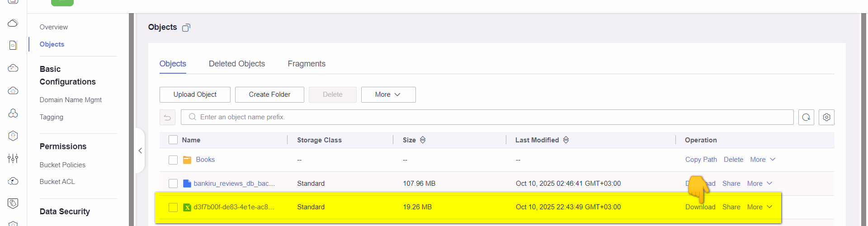Expand More options for the Books row

coord(763,160)
